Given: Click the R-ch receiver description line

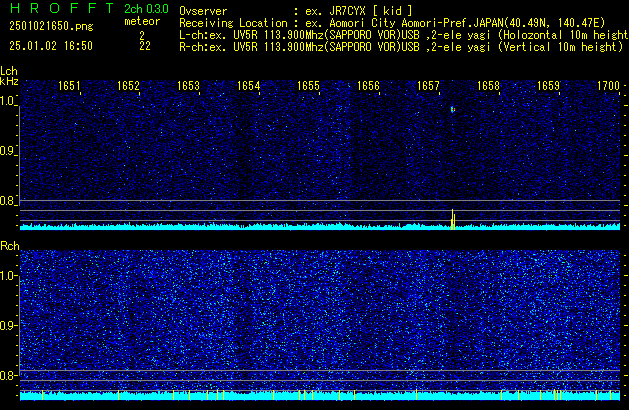Looking at the screenshot, I should [401, 47].
